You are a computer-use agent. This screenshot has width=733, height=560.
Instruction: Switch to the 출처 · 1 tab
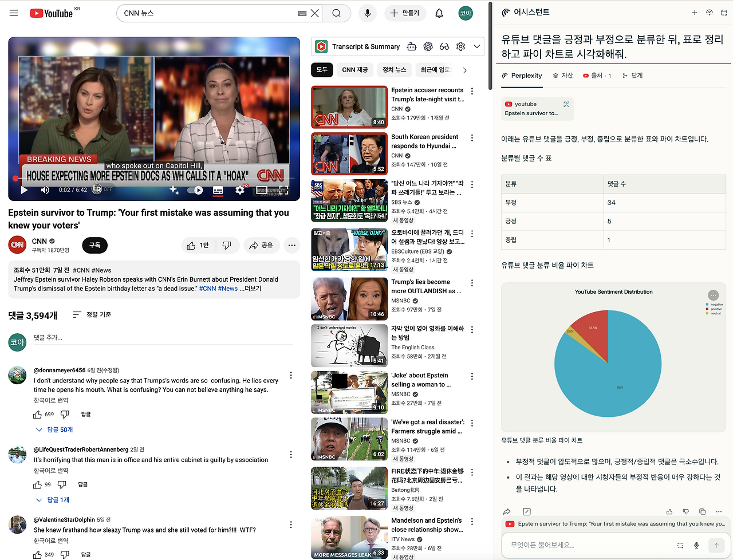597,76
